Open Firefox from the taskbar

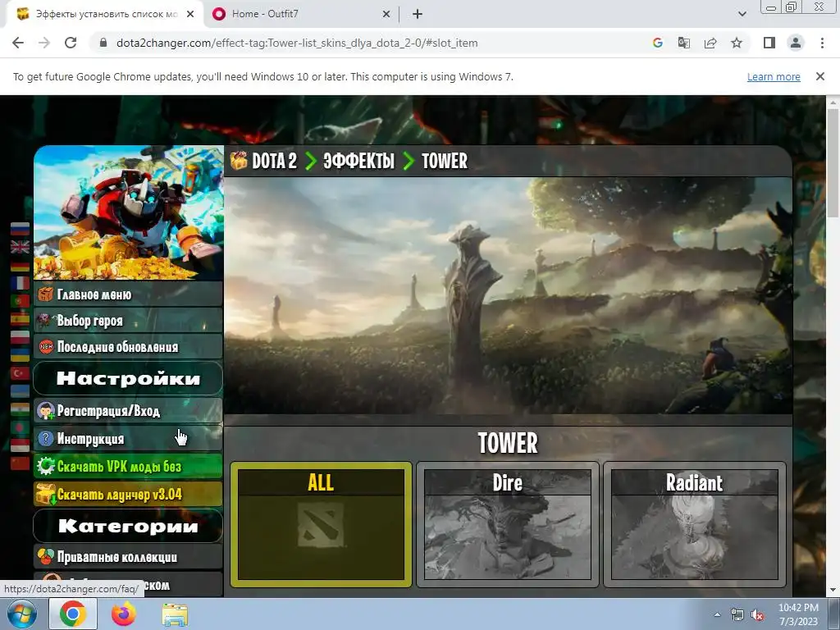[124, 614]
